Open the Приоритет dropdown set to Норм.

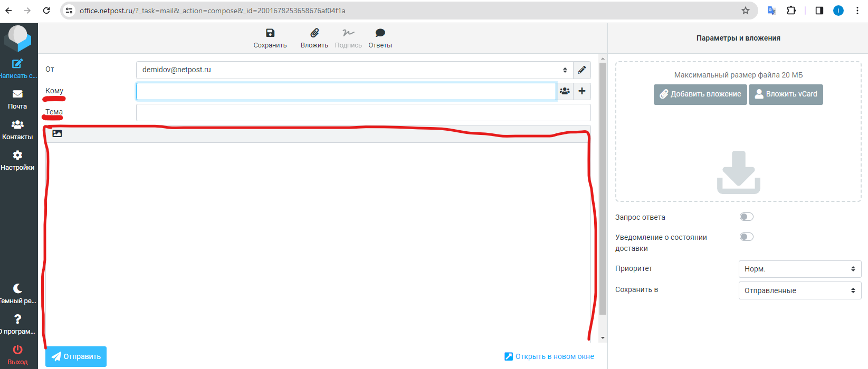click(x=799, y=269)
